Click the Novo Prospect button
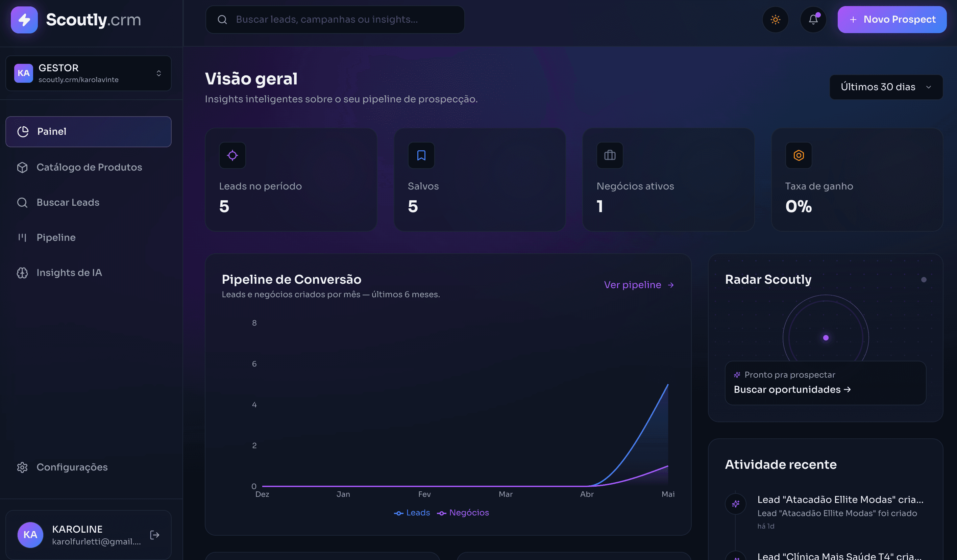957x560 pixels. tap(892, 19)
